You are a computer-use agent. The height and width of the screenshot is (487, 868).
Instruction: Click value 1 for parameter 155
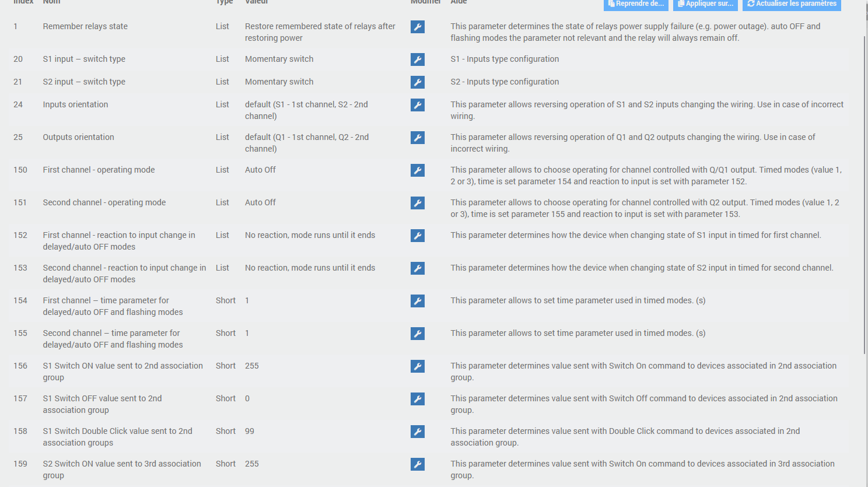247,333
